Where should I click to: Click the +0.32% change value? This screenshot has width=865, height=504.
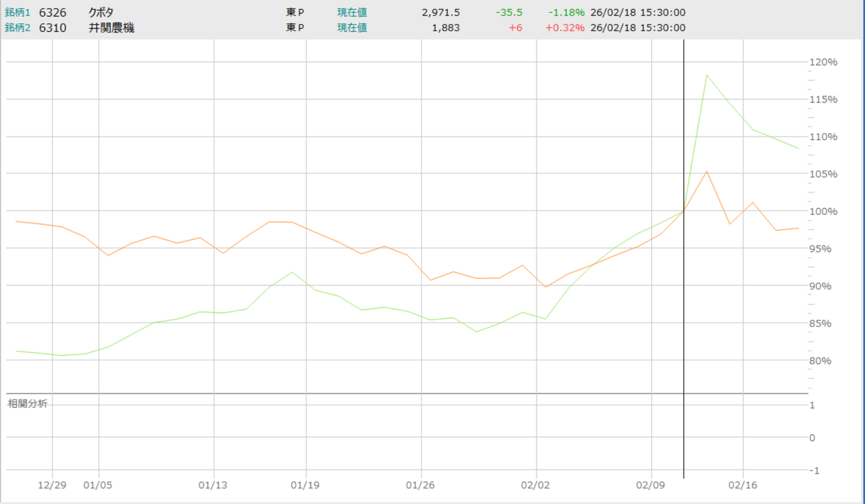566,28
